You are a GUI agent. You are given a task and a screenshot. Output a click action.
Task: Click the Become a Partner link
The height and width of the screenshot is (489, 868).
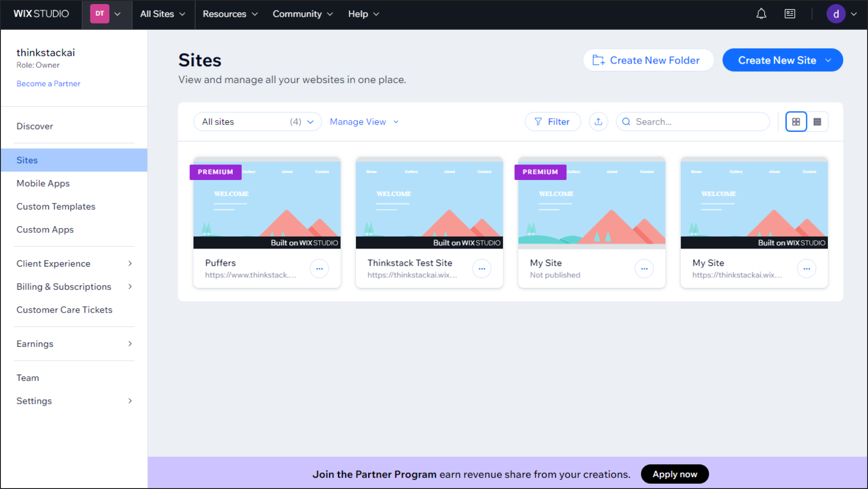click(x=48, y=83)
